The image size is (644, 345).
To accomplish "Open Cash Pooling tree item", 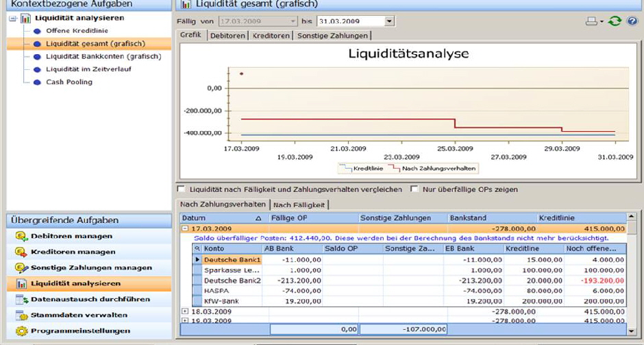I will point(69,82).
